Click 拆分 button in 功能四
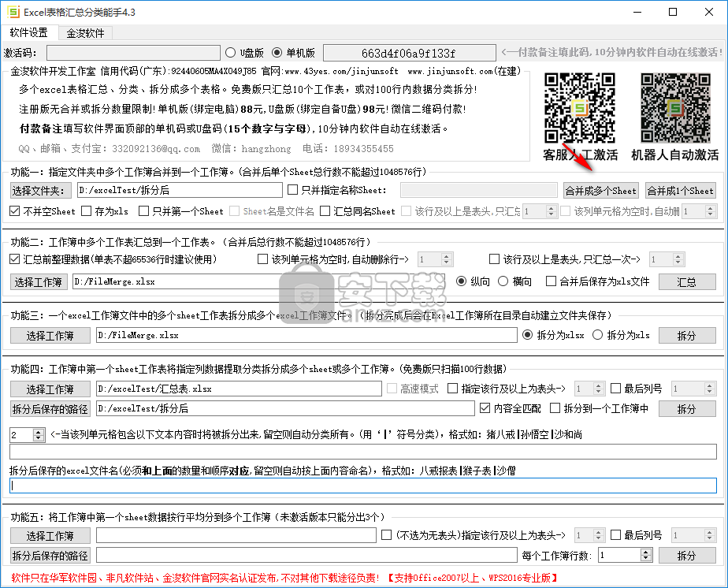Screen dimensions: 728x588 [x=687, y=409]
